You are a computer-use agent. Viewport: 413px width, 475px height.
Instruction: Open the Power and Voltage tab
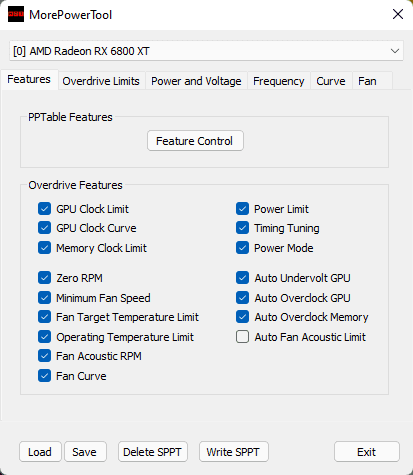[196, 81]
